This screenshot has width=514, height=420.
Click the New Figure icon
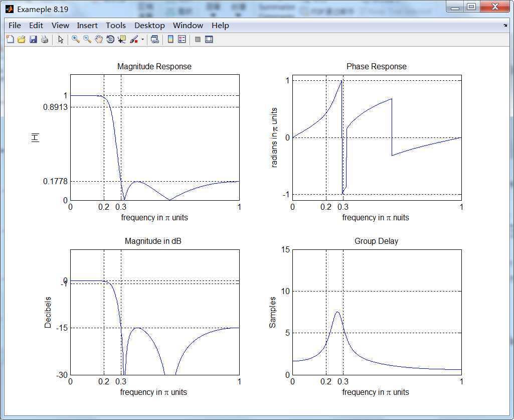(x=10, y=39)
